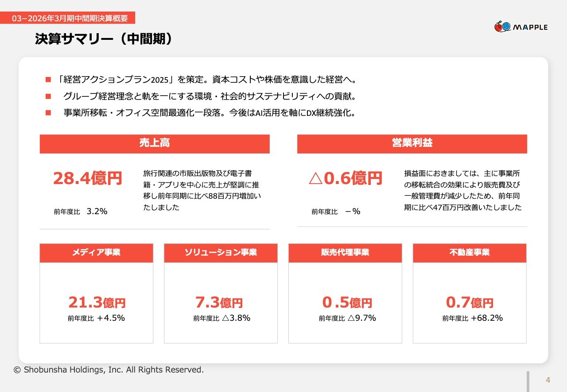Viewport: 567px width, 392px height.
Task: Select the 売上高 header bar
Action: [155, 144]
